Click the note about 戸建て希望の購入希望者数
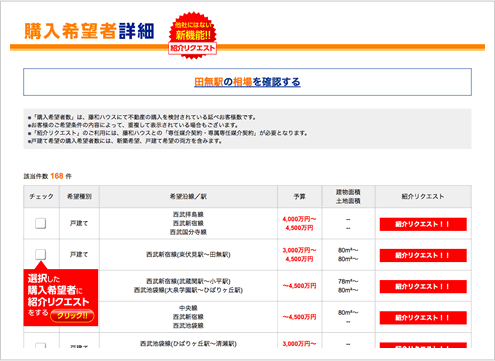The image size is (495, 361). click(125, 141)
